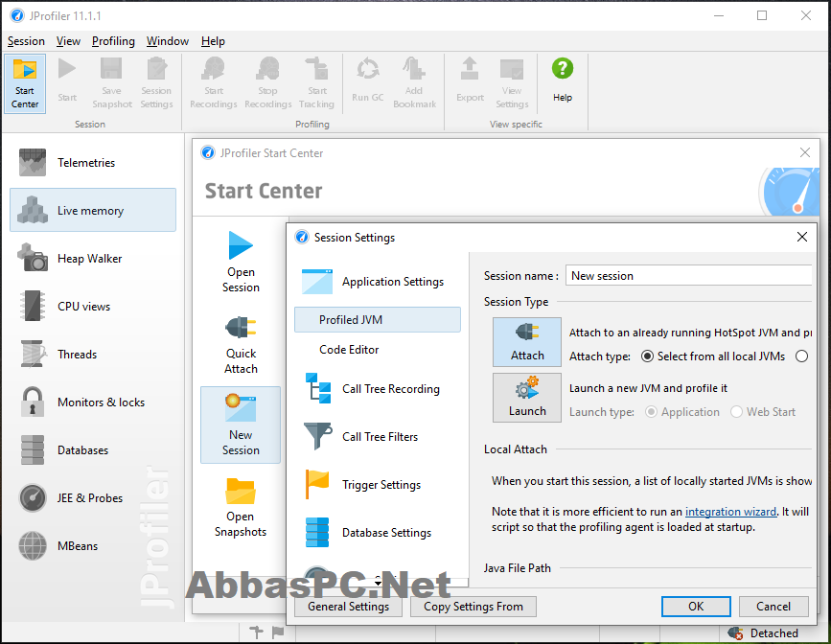Click the Start session toolbar icon

tap(67, 80)
